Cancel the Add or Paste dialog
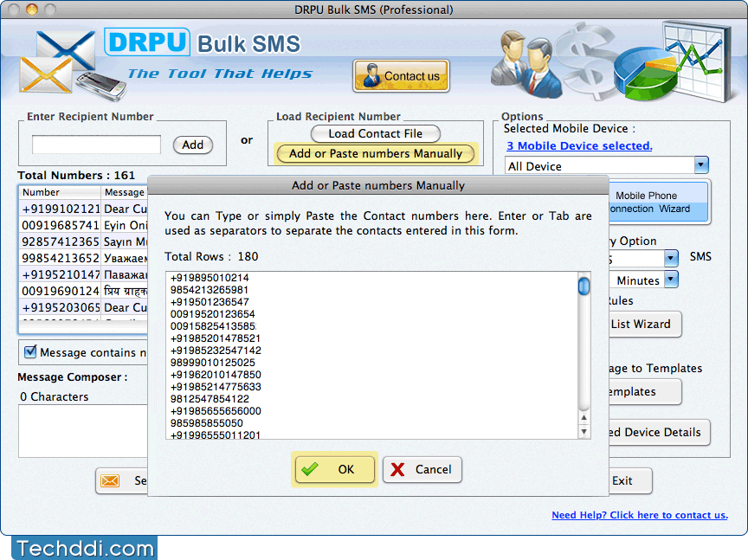The width and height of the screenshot is (748, 560). 422,469
